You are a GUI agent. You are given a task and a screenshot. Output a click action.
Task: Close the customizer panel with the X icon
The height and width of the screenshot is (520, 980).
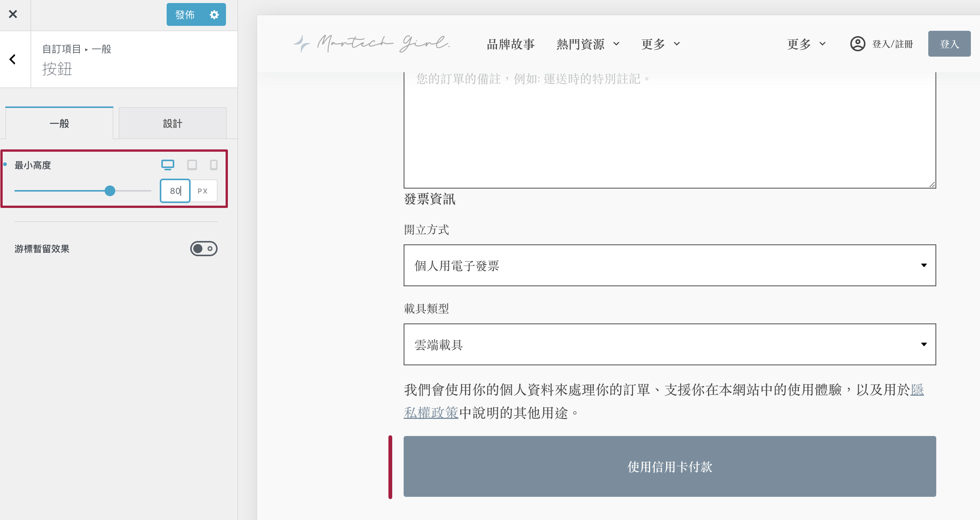(x=13, y=14)
